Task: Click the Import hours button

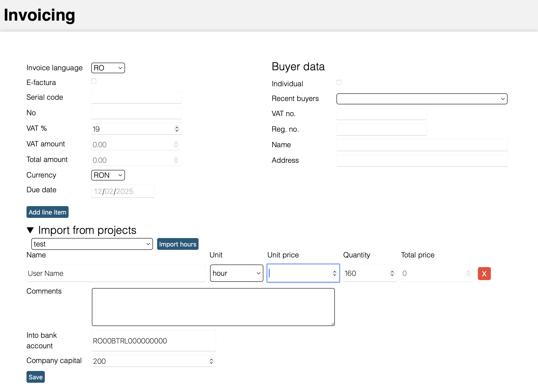Action: 178,244
